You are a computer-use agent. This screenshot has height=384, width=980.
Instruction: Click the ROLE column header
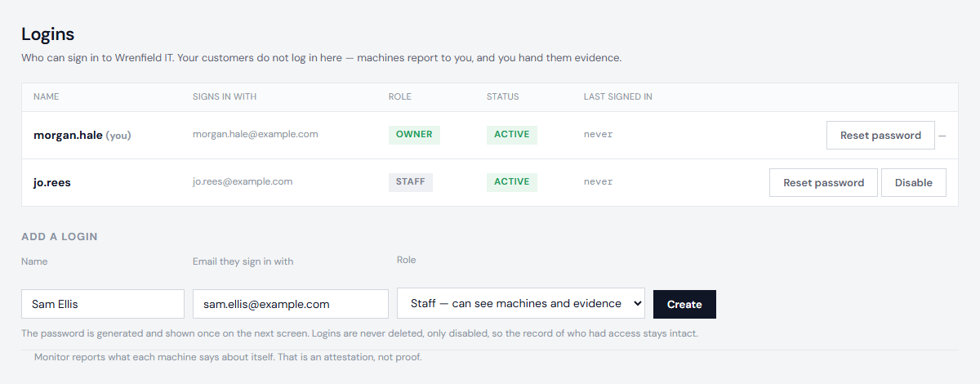400,96
